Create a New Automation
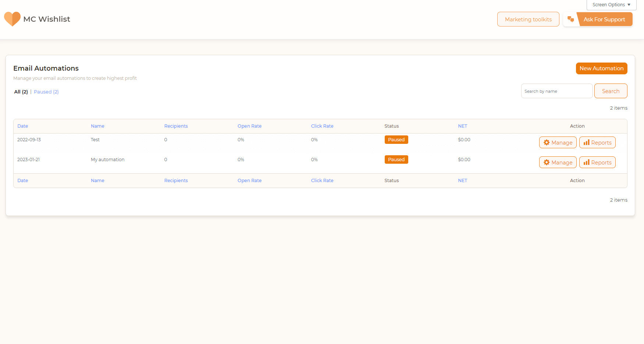The image size is (644, 344). click(x=601, y=68)
